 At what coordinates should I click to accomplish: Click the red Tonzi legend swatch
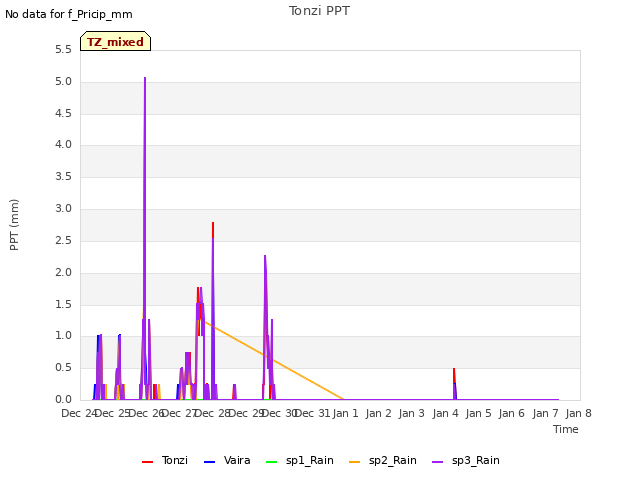coord(147,462)
